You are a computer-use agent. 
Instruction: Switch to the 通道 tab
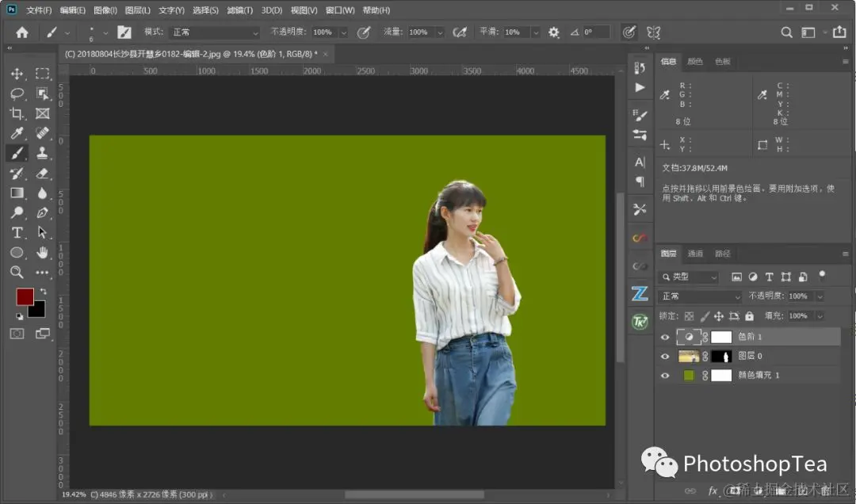[x=695, y=254]
